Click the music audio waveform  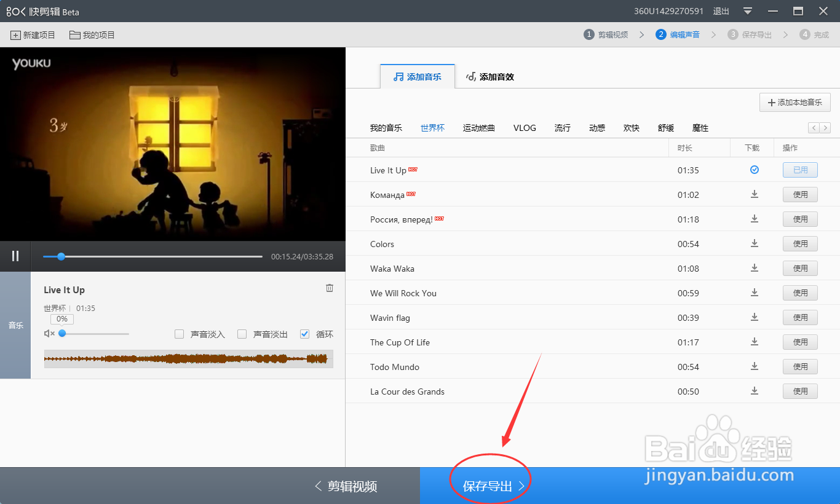coord(189,359)
